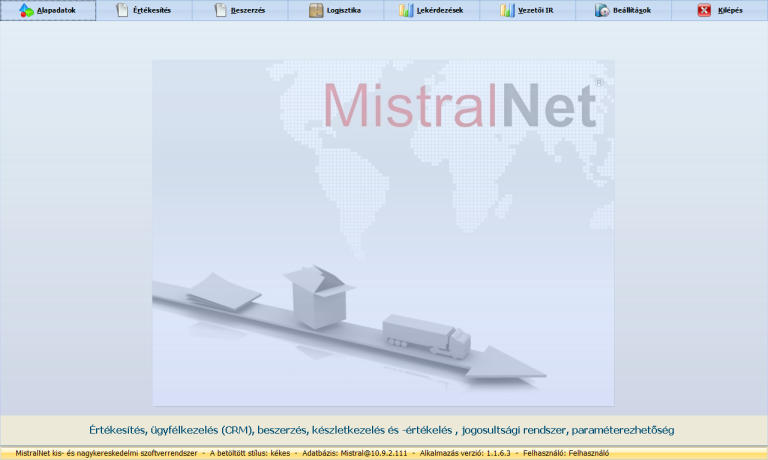Screen dimensions: 768x460
Task: Click the Lekérdezések chart icon
Action: click(x=406, y=10)
